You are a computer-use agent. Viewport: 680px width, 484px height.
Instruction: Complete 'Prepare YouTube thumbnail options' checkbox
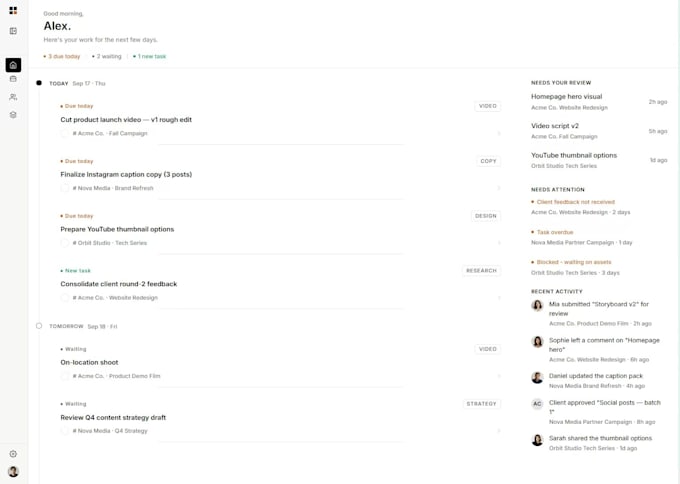(65, 243)
